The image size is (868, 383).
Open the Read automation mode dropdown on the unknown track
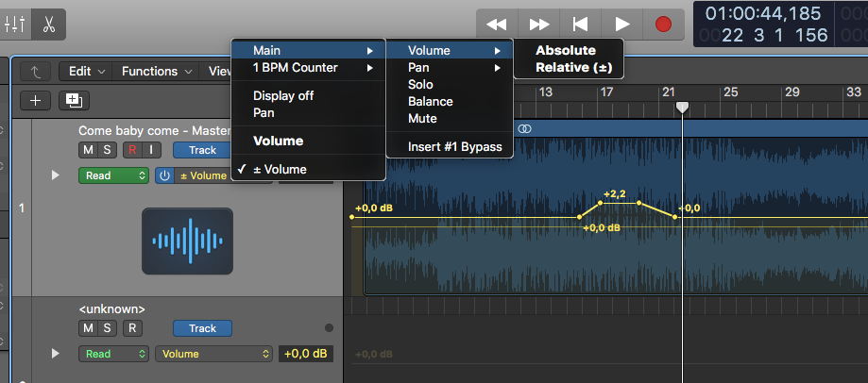(114, 354)
